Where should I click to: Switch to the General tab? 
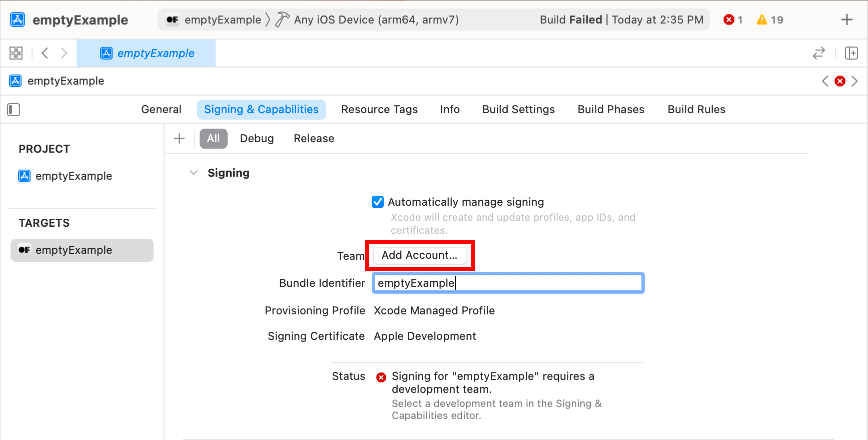[161, 110]
